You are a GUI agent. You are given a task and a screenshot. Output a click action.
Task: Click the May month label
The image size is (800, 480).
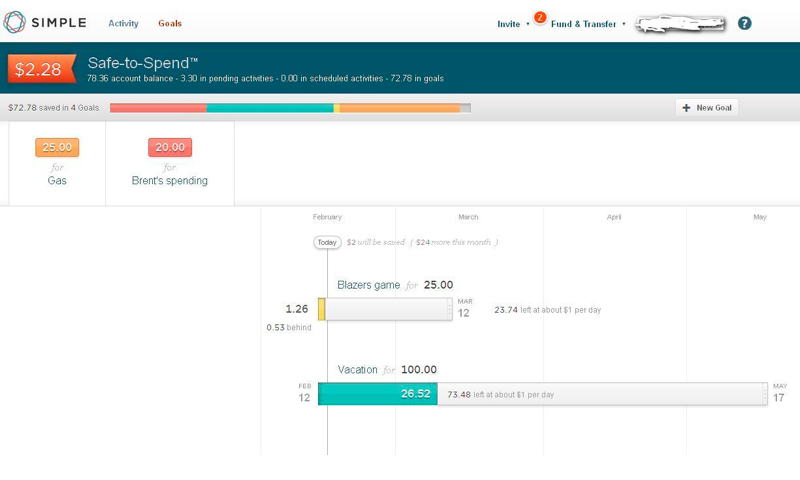click(760, 217)
